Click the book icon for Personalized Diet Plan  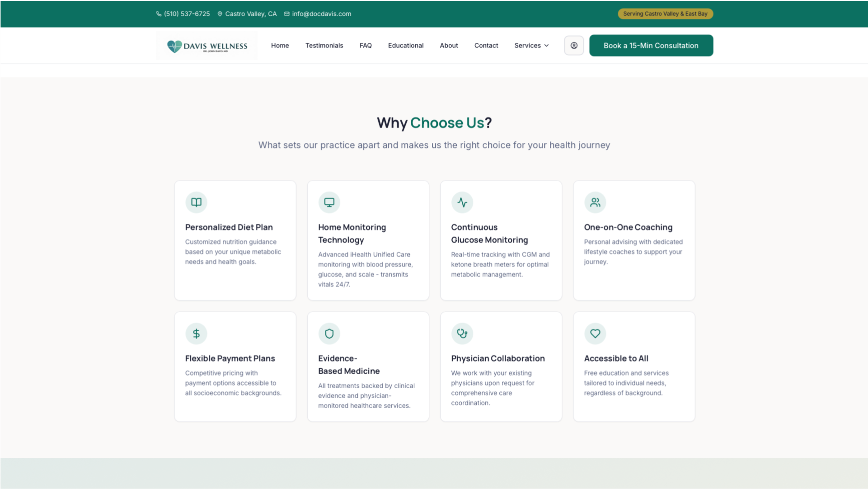tap(196, 202)
